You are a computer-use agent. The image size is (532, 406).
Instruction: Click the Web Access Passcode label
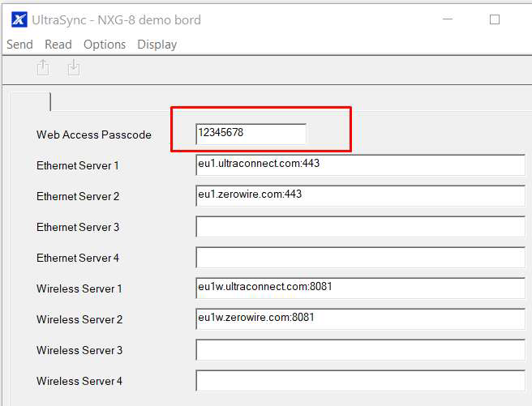click(x=94, y=135)
